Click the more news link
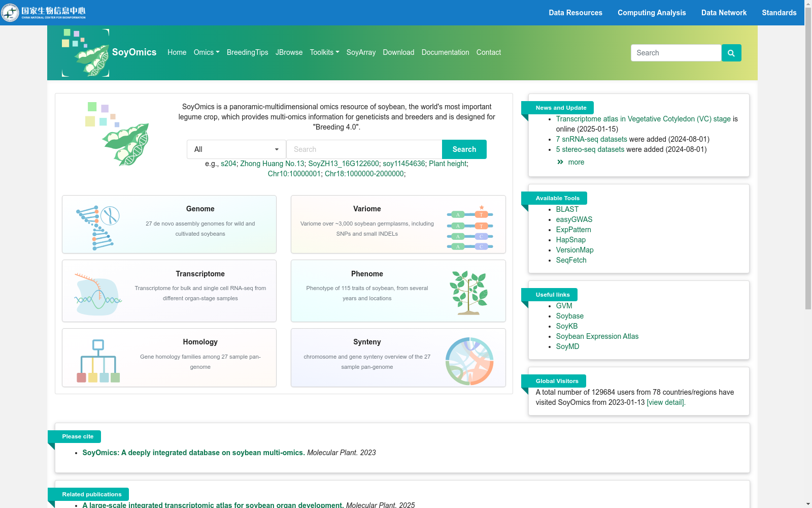 click(576, 162)
